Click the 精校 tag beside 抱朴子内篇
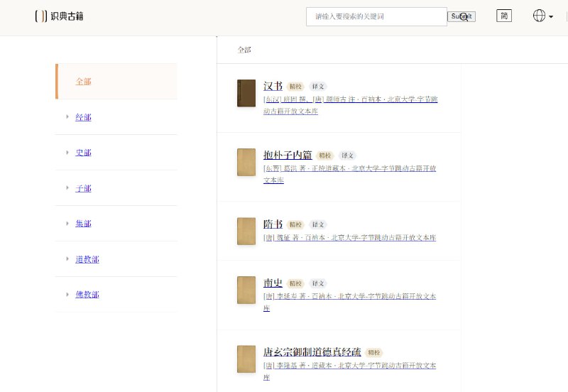The height and width of the screenshot is (392, 568). tap(325, 156)
